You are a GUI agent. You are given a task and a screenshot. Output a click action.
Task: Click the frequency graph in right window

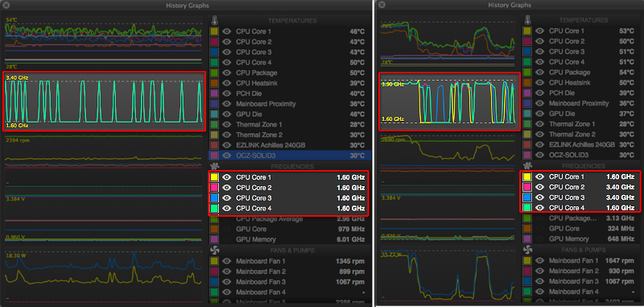coord(449,102)
